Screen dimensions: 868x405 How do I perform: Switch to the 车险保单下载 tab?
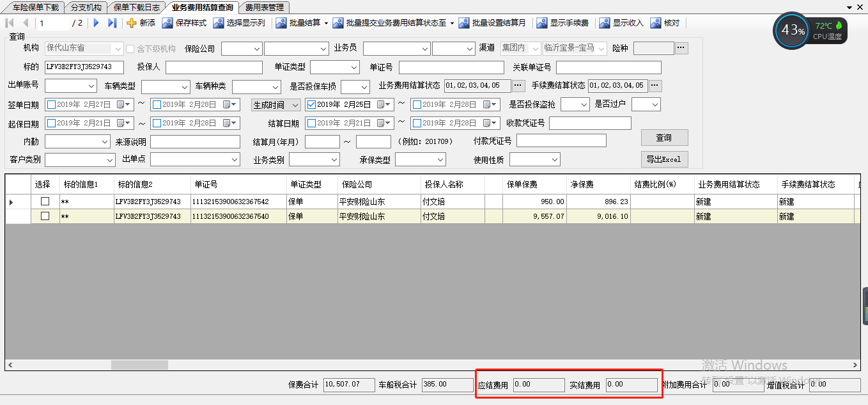[x=35, y=8]
